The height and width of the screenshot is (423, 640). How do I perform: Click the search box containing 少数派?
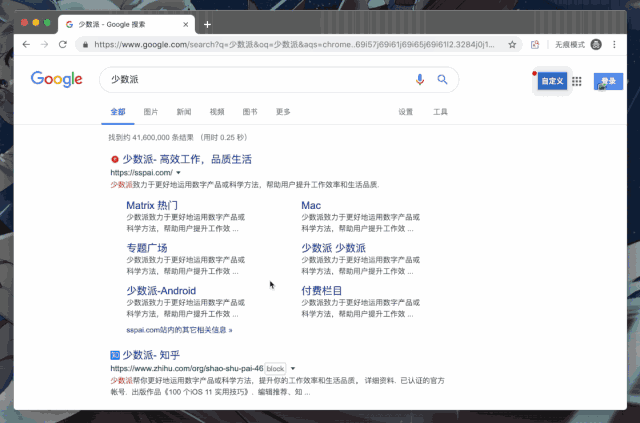[x=279, y=79]
